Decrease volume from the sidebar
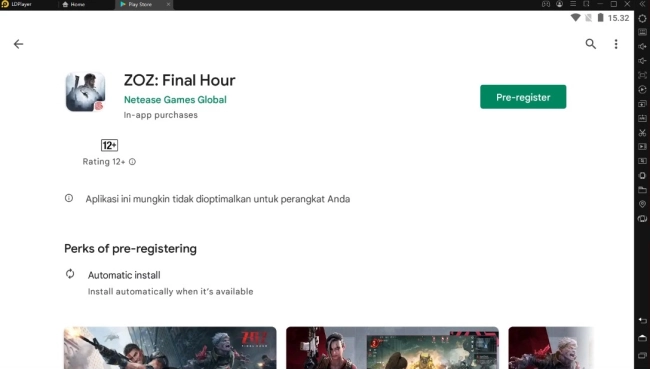Screen dimensions: 650x369 (x=642, y=61)
